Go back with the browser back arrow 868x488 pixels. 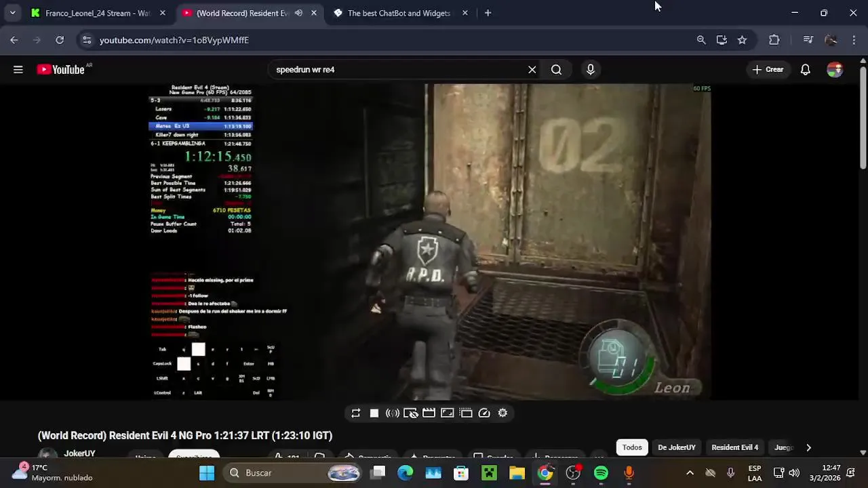click(x=14, y=40)
